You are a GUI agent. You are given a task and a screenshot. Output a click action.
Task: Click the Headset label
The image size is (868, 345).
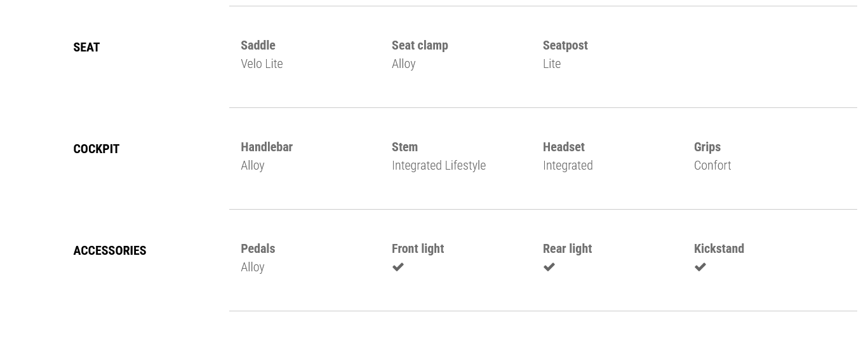click(564, 147)
